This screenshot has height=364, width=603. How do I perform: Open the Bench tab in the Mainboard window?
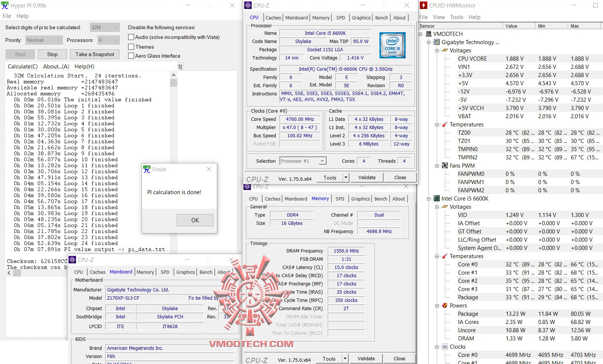[x=206, y=272]
